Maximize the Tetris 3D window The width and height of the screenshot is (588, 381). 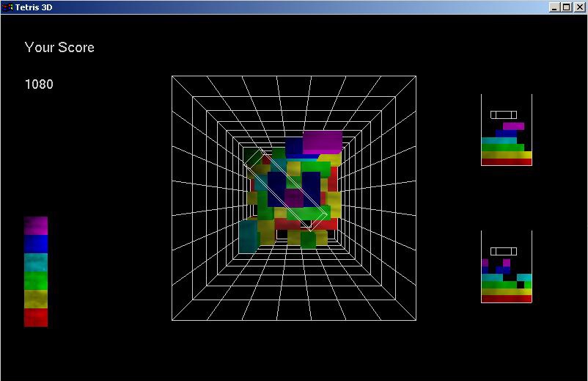pyautogui.click(x=566, y=7)
